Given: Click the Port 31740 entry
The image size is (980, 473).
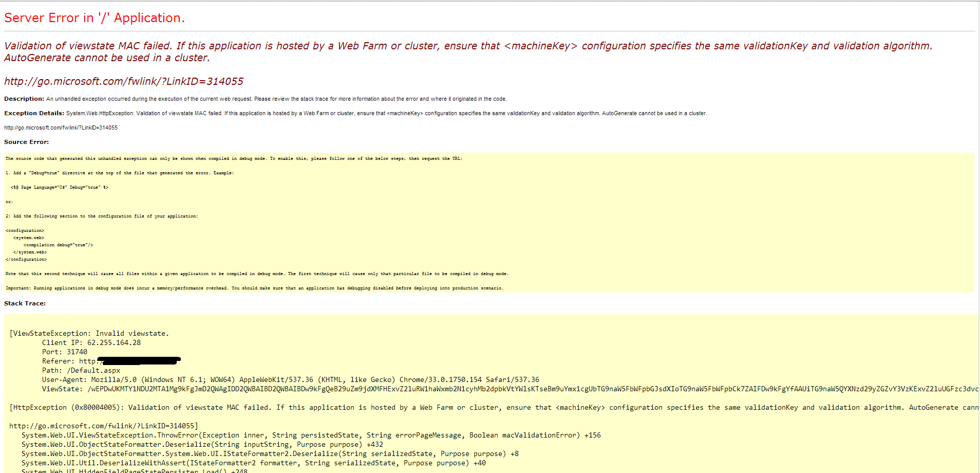Looking at the screenshot, I should pyautogui.click(x=64, y=352).
